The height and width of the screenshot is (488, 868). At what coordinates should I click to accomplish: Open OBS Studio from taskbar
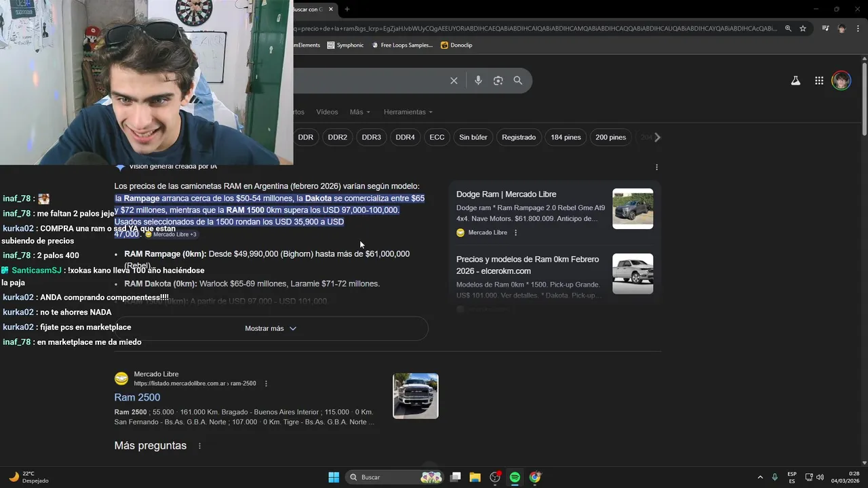(495, 477)
